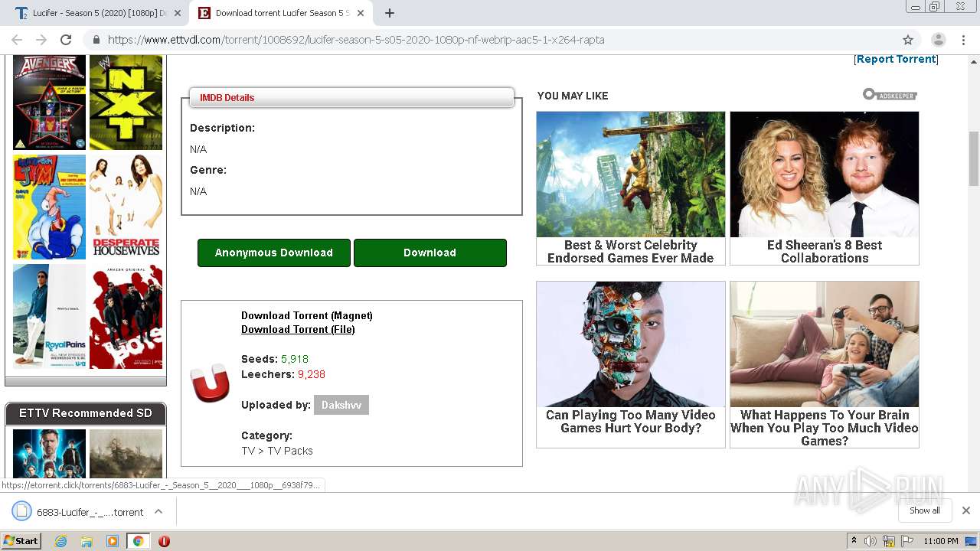Open Best & Worst Celebrity Endorsed Games ad
The width and height of the screenshot is (980, 551).
(x=631, y=188)
